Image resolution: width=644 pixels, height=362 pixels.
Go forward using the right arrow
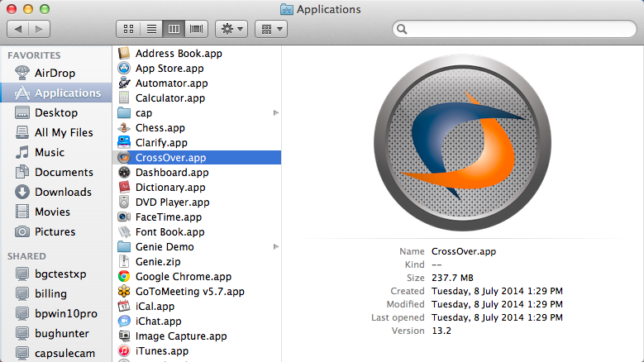pos(40,29)
